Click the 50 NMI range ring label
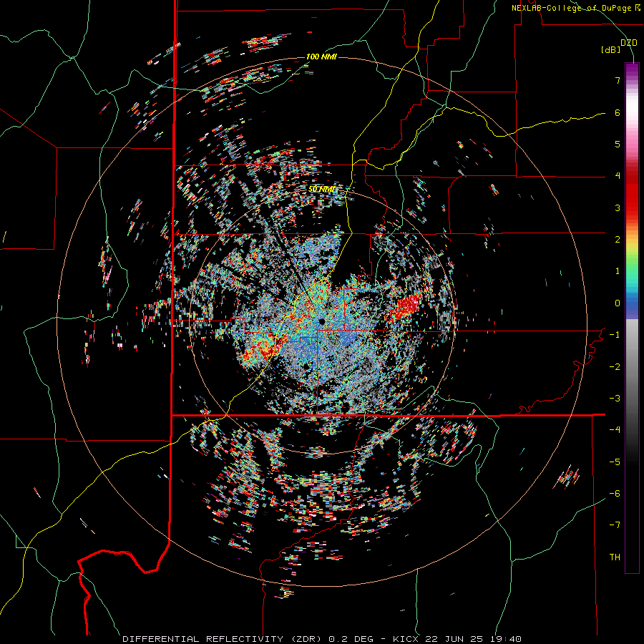Image resolution: width=644 pixels, height=644 pixels. [x=321, y=189]
